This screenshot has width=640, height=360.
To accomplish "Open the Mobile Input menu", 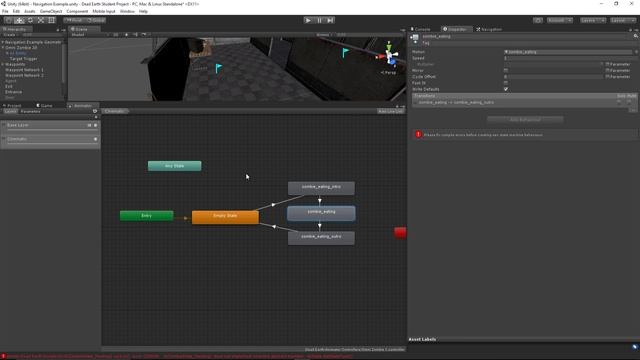I will [x=104, y=11].
